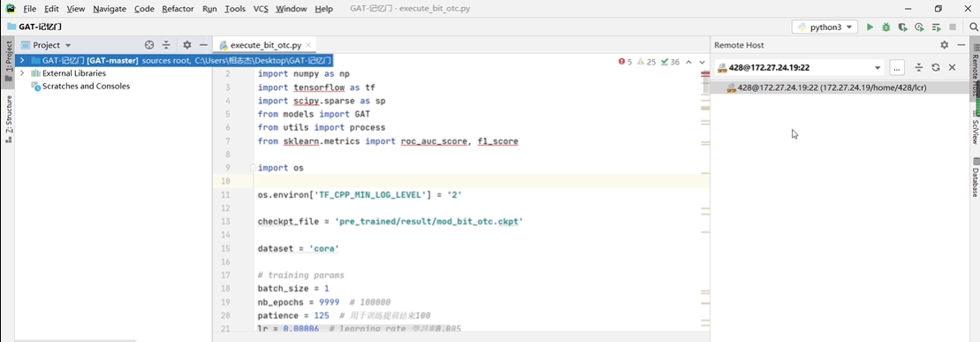Image resolution: width=980 pixels, height=342 pixels.
Task: Expand the External Libraries node
Action: [22, 73]
